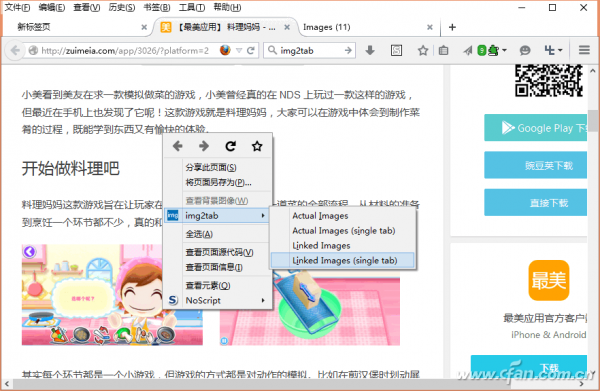The image size is (600, 391).
Task: Click the context menu bookmark star
Action: pos(257,146)
